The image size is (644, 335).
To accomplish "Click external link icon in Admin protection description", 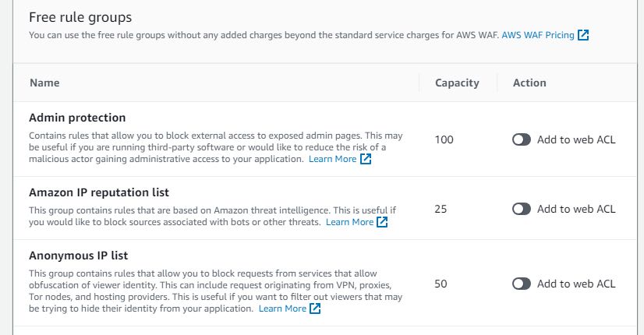I will (366, 159).
